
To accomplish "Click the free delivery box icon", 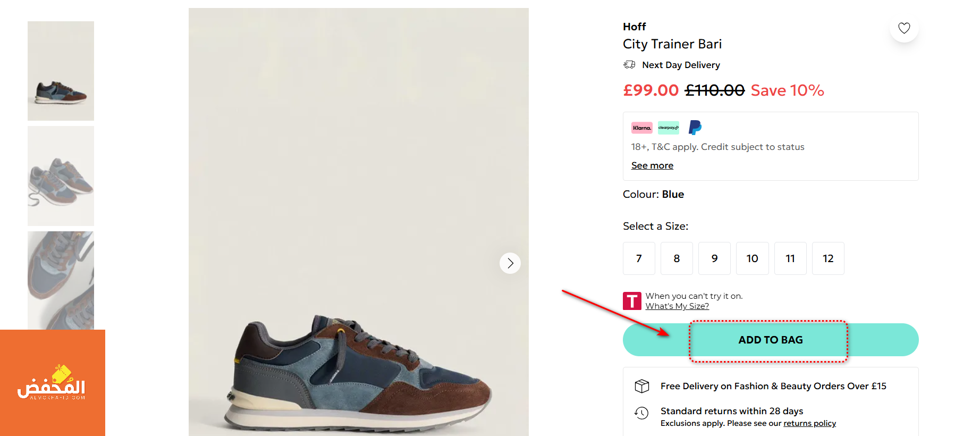I will (x=642, y=386).
